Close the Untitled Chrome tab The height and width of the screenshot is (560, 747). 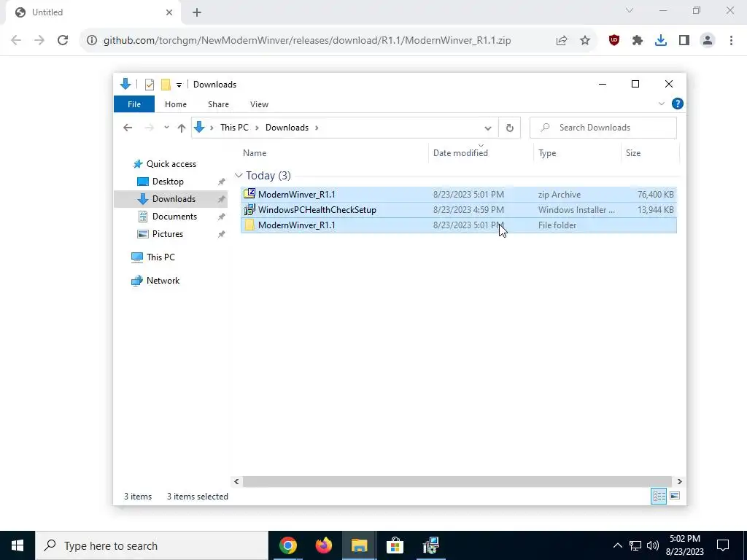[169, 12]
